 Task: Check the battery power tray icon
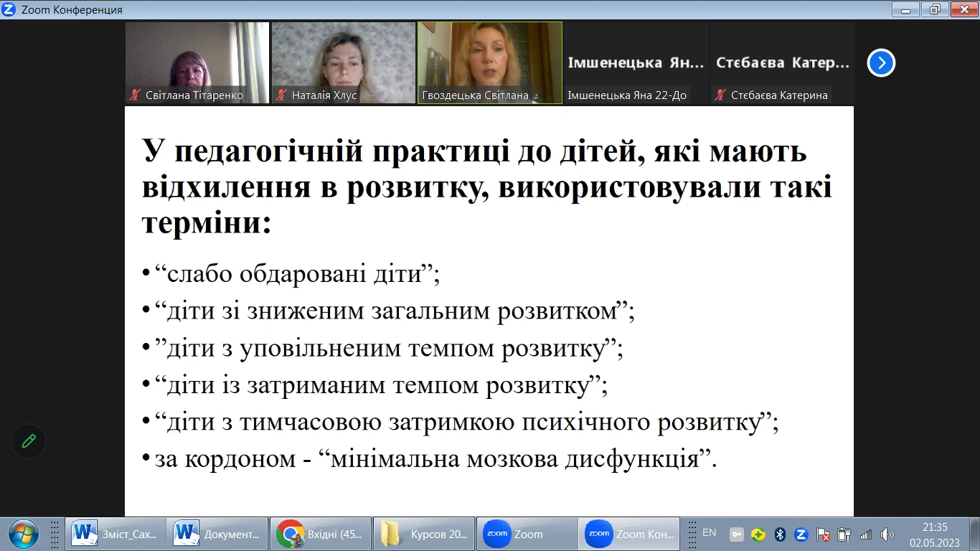point(844,534)
